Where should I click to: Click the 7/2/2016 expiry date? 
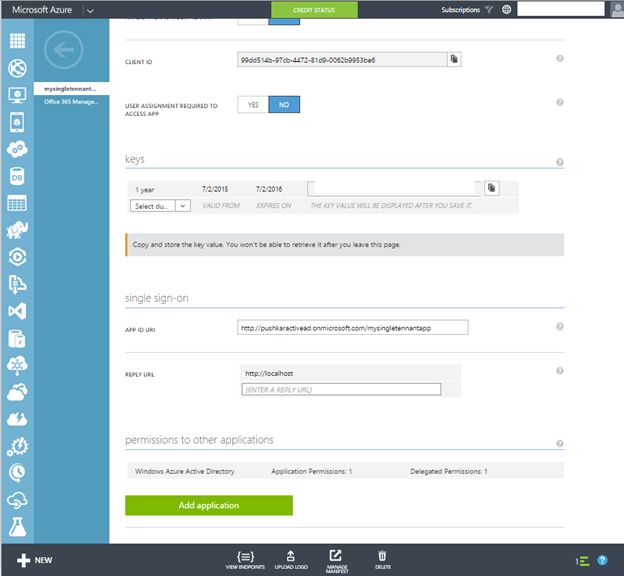[269, 189]
